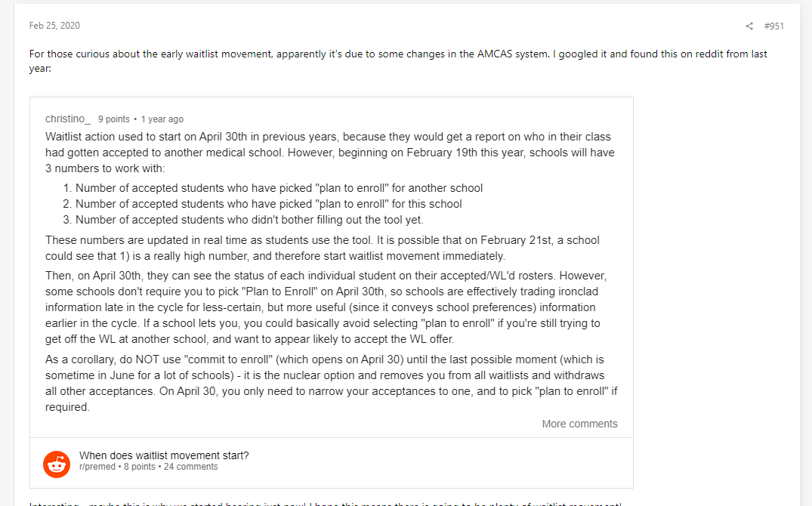
Task: Open "When does waitlist movement start?" thread
Action: [x=164, y=455]
